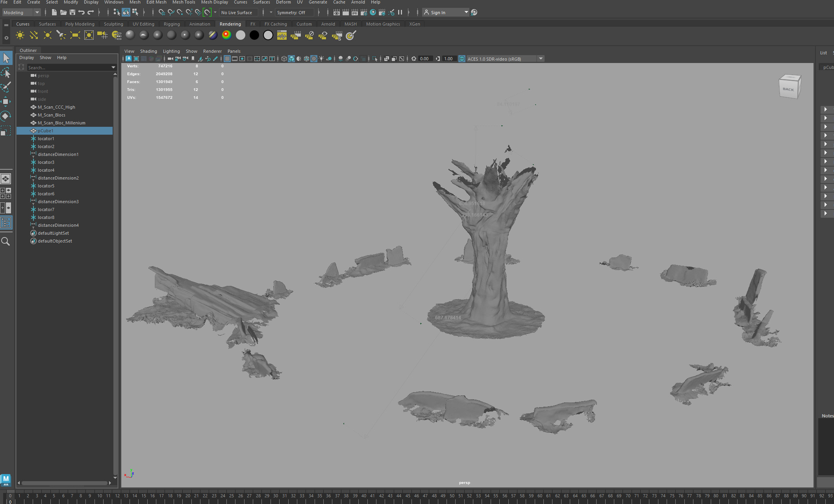Select the arrow Select tool in toolbox
This screenshot has height=504, width=834.
(x=6, y=58)
